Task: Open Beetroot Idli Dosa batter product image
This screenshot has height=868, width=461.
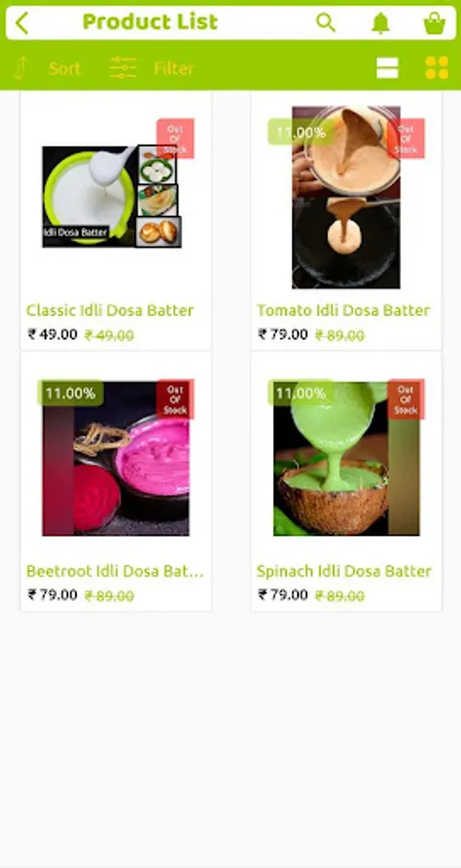Action: point(116,458)
